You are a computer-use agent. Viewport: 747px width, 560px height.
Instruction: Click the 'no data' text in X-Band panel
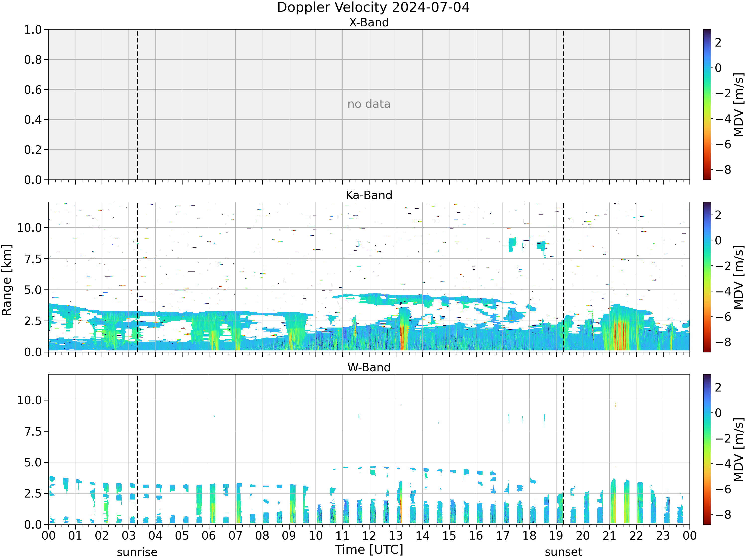point(369,104)
